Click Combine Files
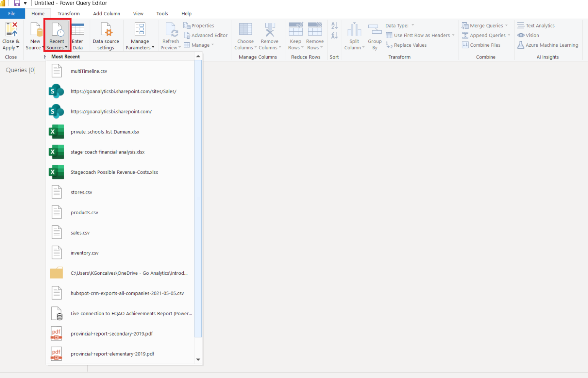 click(x=481, y=45)
